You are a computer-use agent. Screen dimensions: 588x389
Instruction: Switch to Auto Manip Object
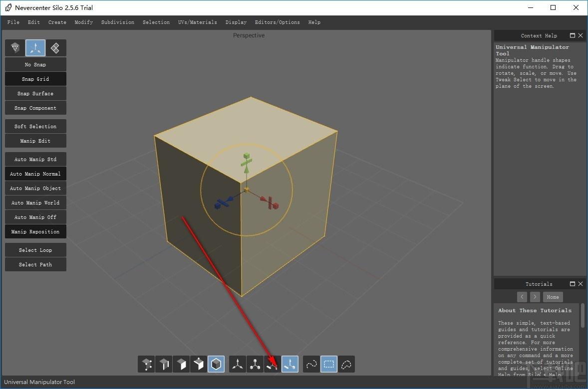[x=35, y=188]
